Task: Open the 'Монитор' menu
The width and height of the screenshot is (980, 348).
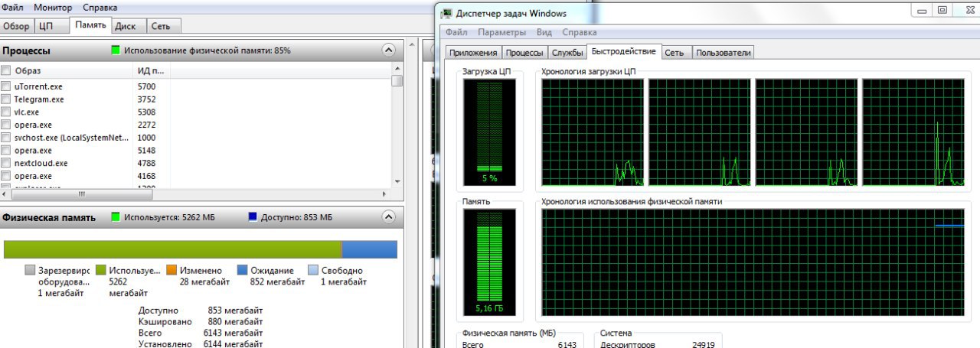Action: click(53, 7)
